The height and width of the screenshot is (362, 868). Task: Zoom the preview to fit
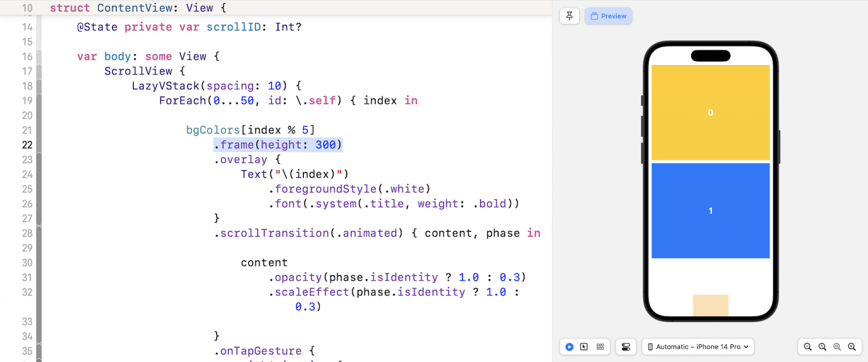point(837,347)
